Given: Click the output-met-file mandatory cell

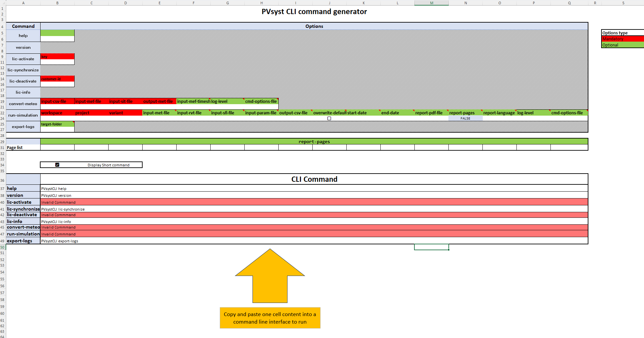Looking at the screenshot, I should click(159, 101).
